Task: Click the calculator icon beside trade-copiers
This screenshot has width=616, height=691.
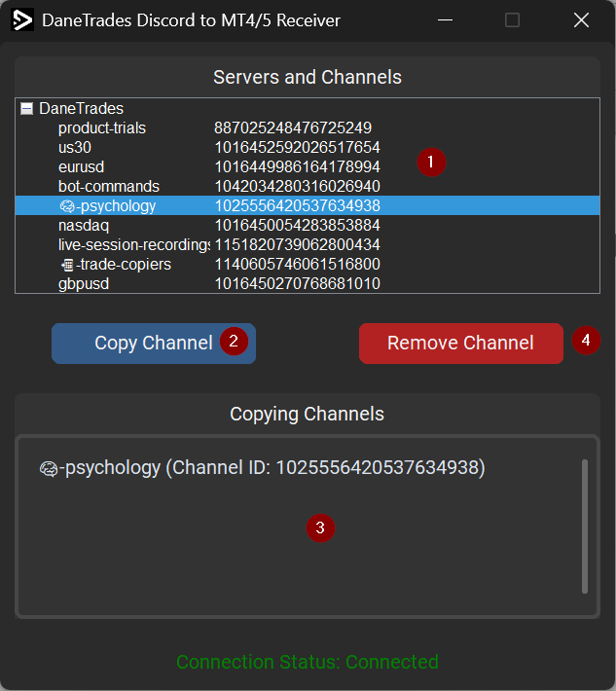Action: pos(67,265)
